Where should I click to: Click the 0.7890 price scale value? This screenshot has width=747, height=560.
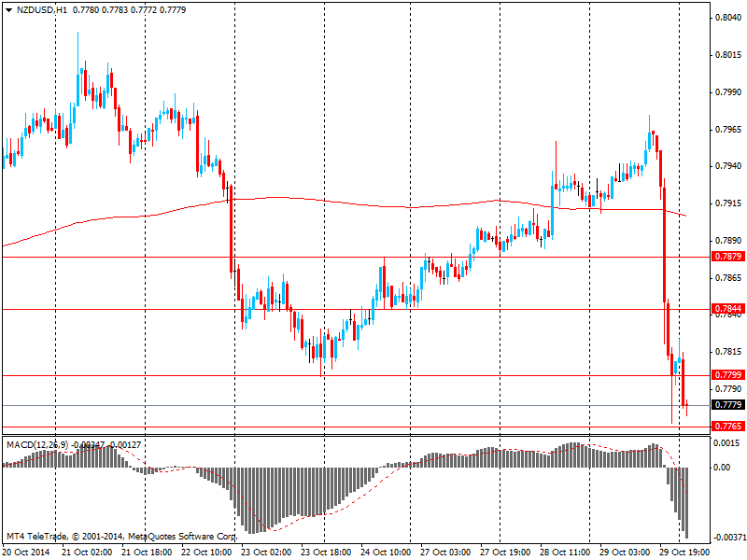[x=728, y=241]
